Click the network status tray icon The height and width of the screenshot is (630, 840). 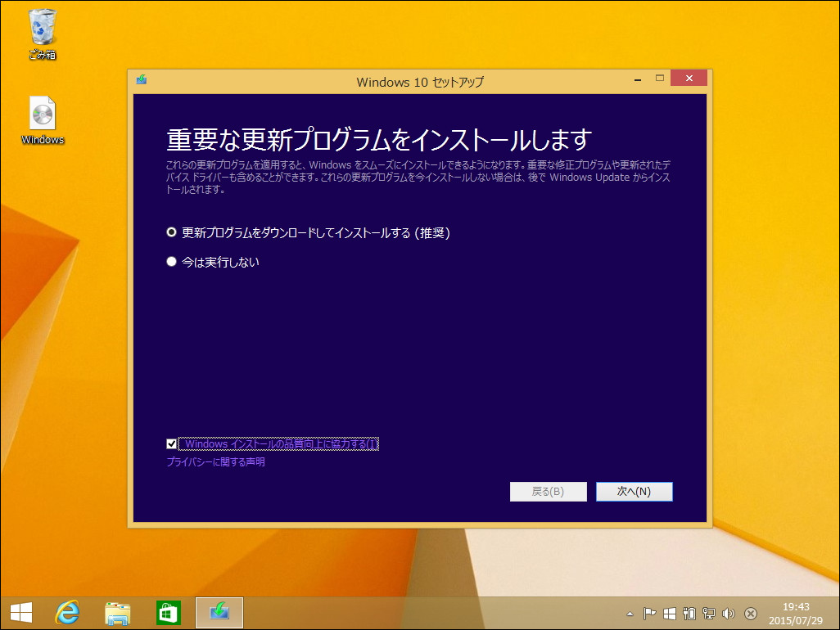tap(709, 614)
